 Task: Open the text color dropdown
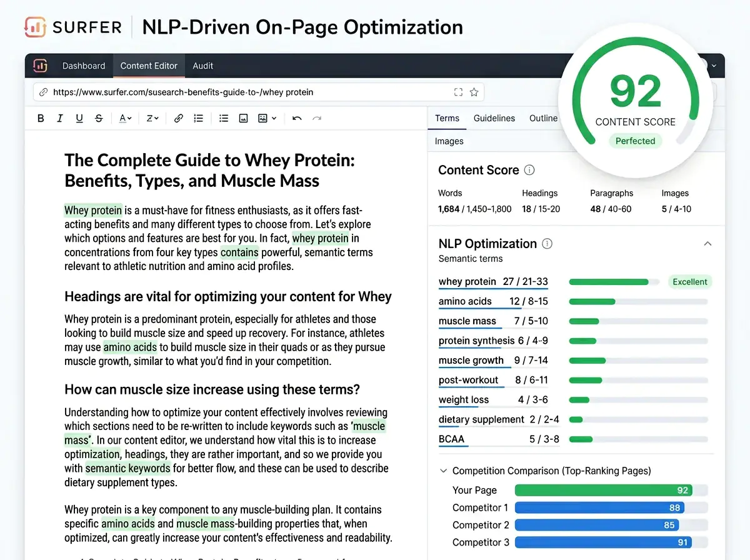[124, 117]
